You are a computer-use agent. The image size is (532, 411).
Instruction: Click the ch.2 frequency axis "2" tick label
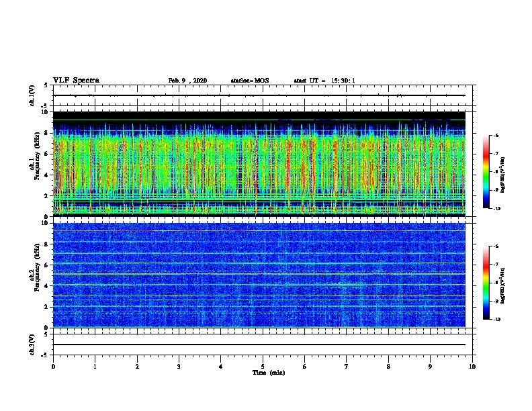point(47,307)
